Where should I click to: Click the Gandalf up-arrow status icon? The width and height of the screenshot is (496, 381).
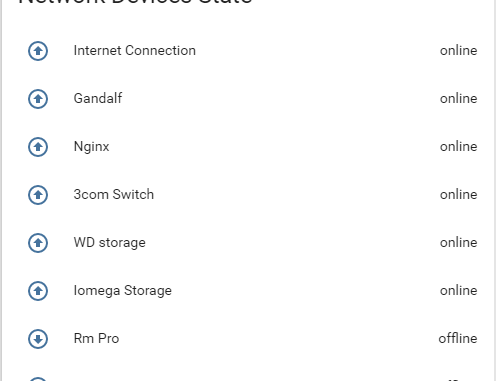click(x=38, y=99)
